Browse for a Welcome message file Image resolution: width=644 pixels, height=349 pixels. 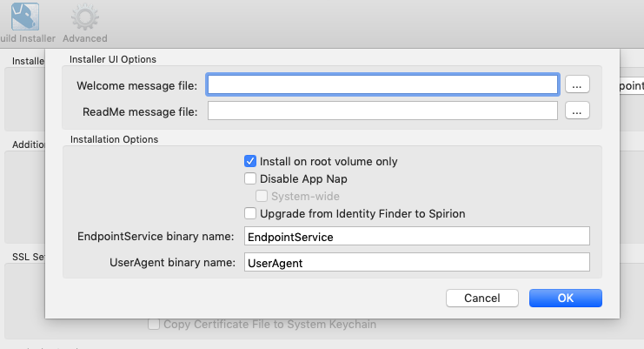click(578, 84)
